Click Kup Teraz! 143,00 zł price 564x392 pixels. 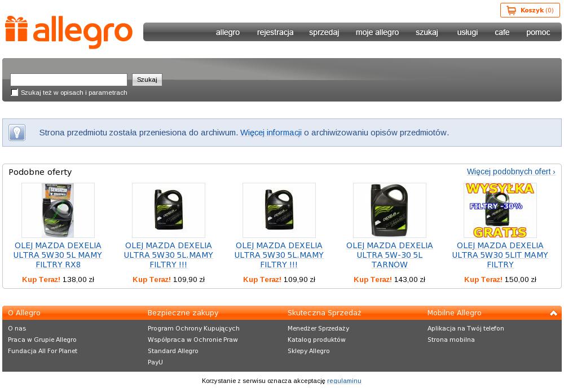coord(390,279)
